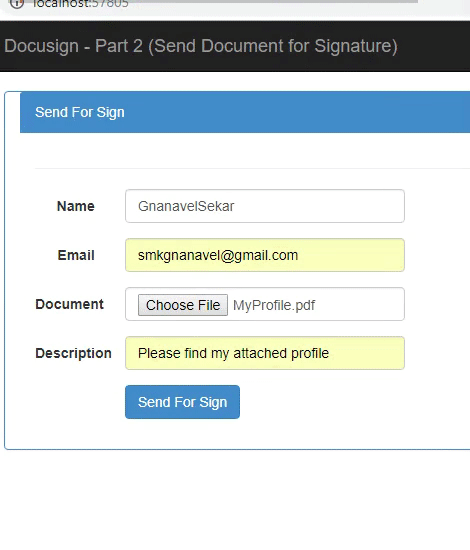Click the smkgnanavel@gmail.com email text
This screenshot has width=470, height=550.
pos(218,255)
